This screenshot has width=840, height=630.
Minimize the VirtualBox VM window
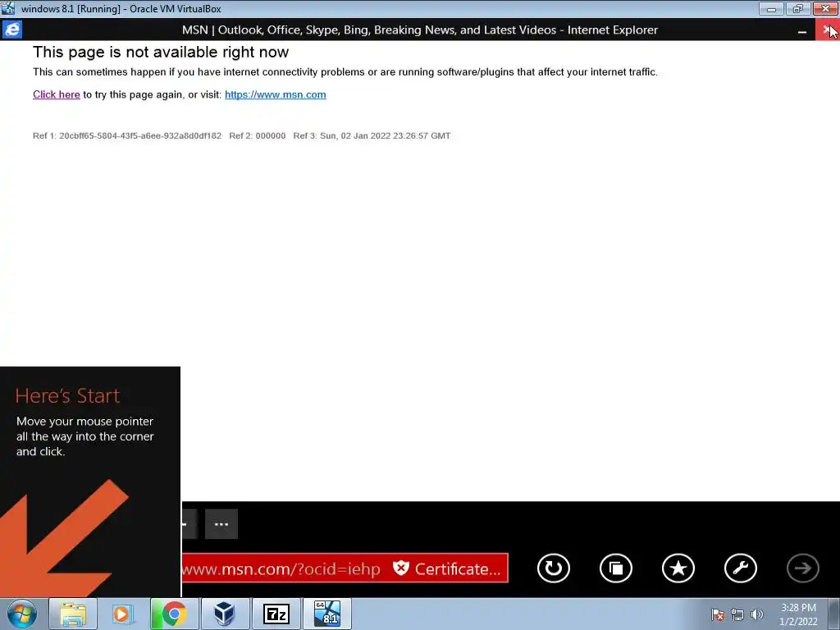[x=771, y=8]
